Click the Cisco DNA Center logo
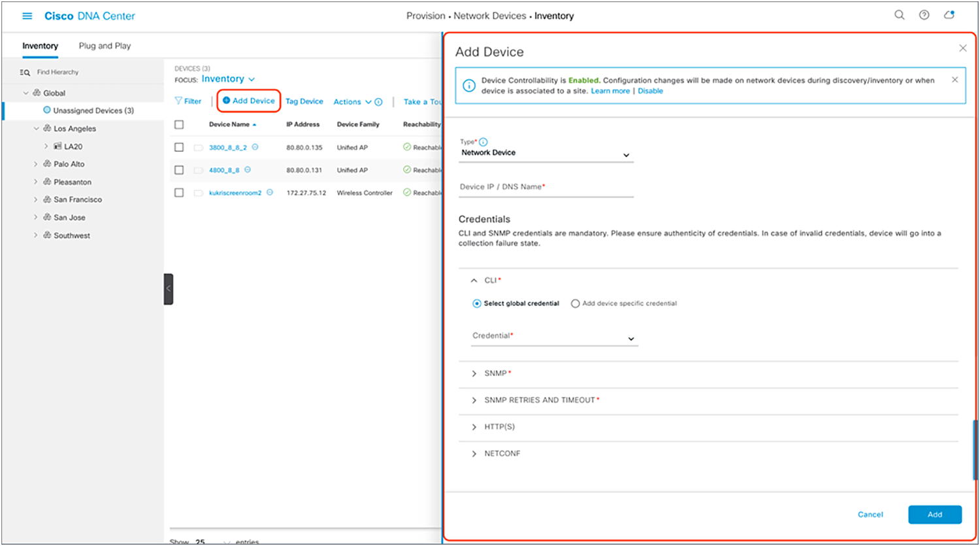 point(90,16)
